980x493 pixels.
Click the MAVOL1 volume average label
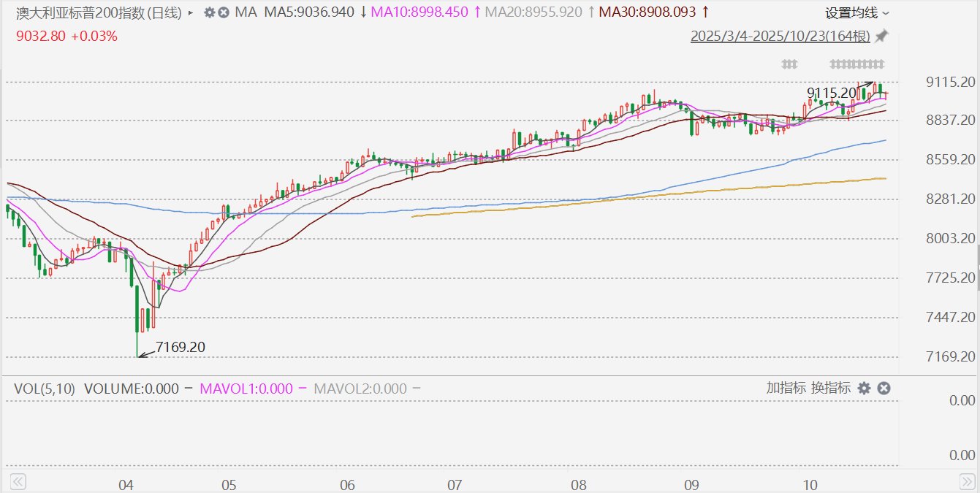246,389
